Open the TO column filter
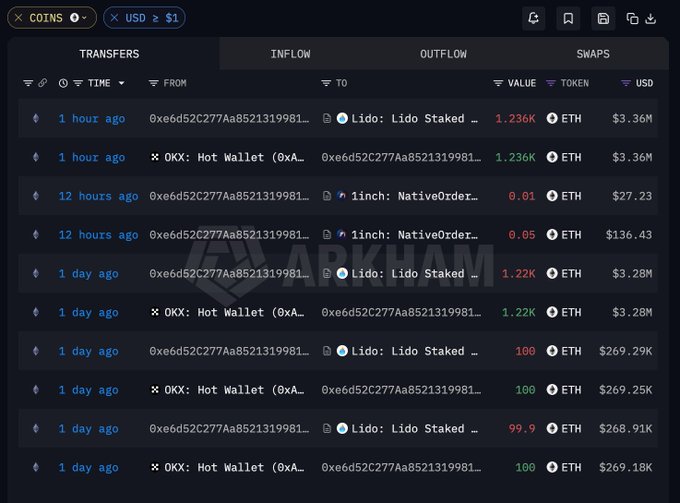Image resolution: width=680 pixels, height=503 pixels. coord(326,83)
